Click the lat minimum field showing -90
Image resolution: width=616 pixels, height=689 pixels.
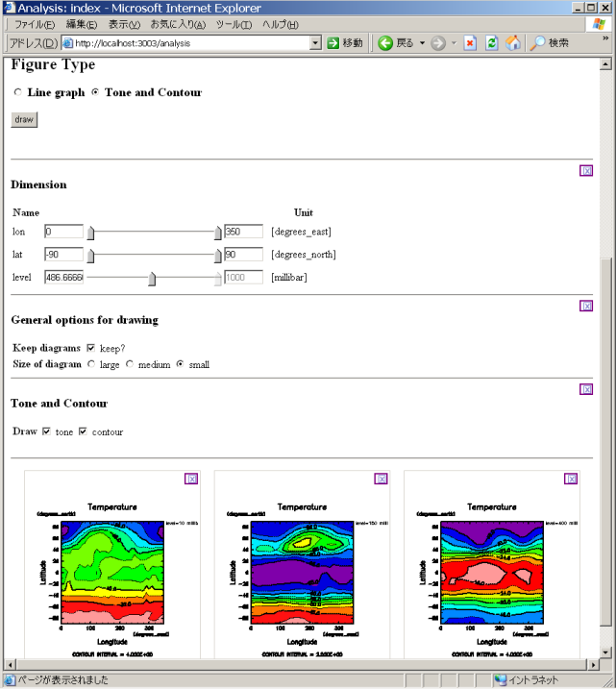63,255
